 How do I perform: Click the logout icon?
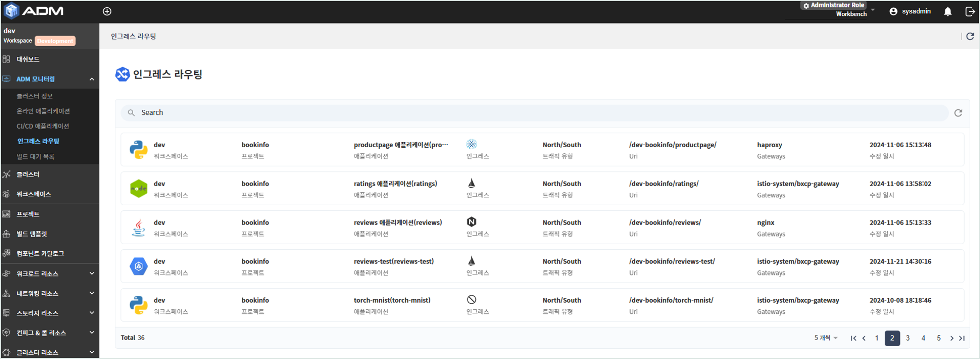click(x=970, y=11)
